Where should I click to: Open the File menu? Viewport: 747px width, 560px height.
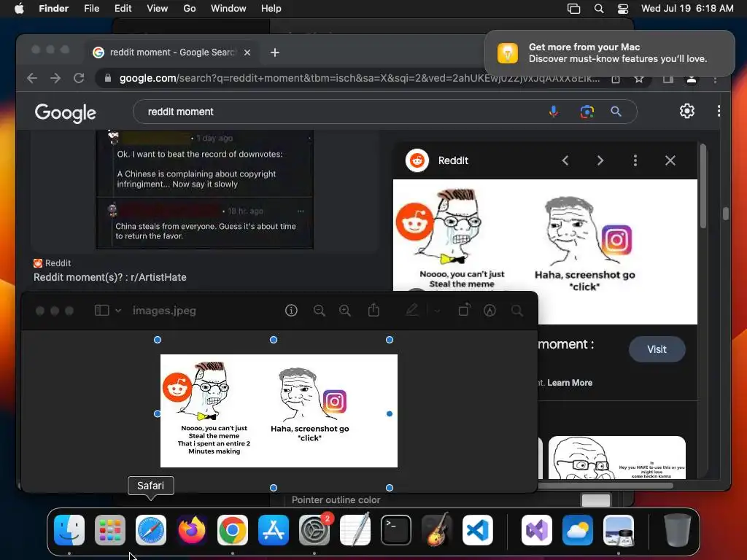(x=91, y=9)
